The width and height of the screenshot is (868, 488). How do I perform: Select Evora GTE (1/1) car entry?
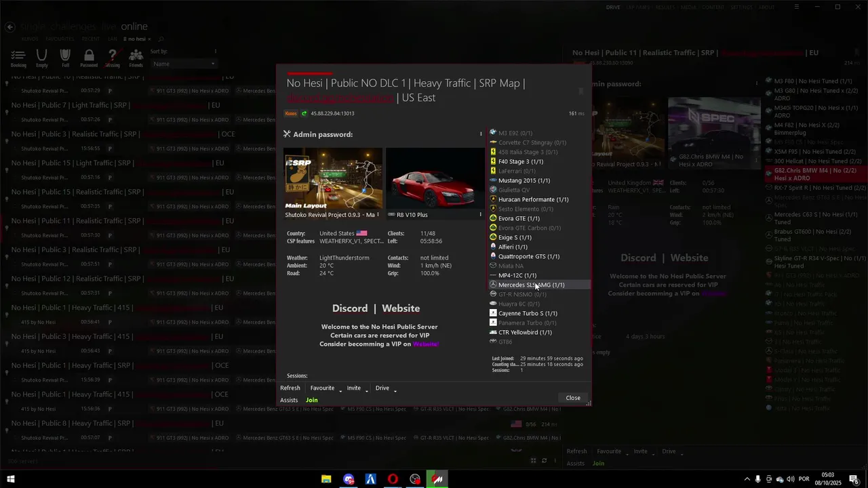(539, 219)
